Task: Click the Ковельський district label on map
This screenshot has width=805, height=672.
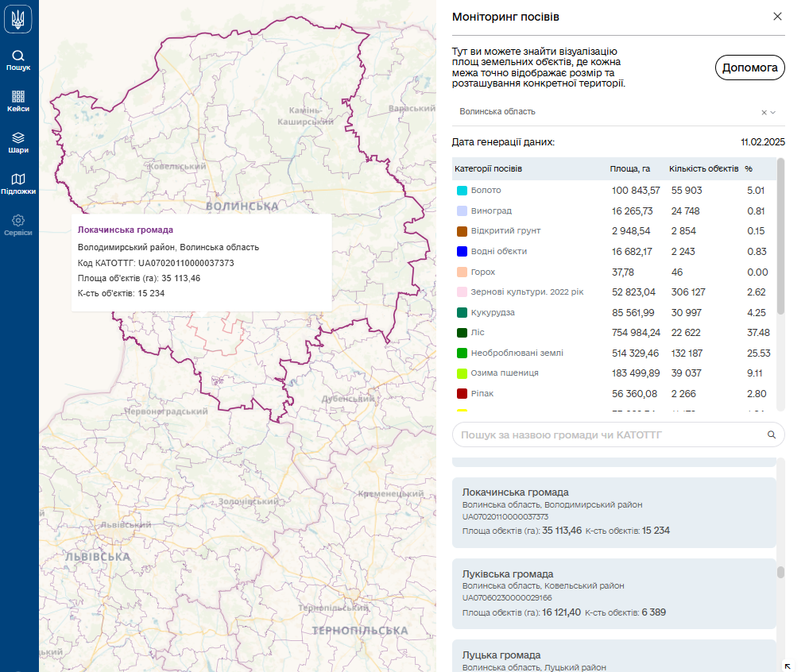Action: pyautogui.click(x=177, y=166)
